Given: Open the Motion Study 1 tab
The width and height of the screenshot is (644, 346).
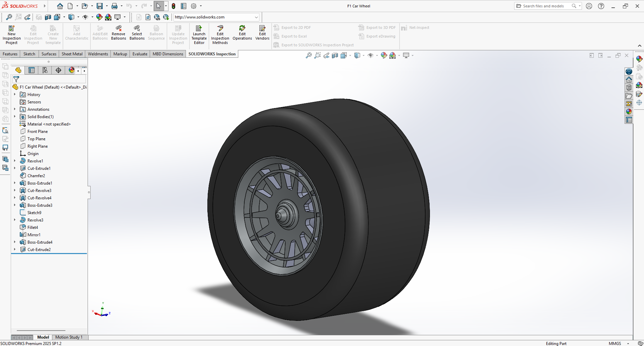Looking at the screenshot, I should tap(69, 337).
